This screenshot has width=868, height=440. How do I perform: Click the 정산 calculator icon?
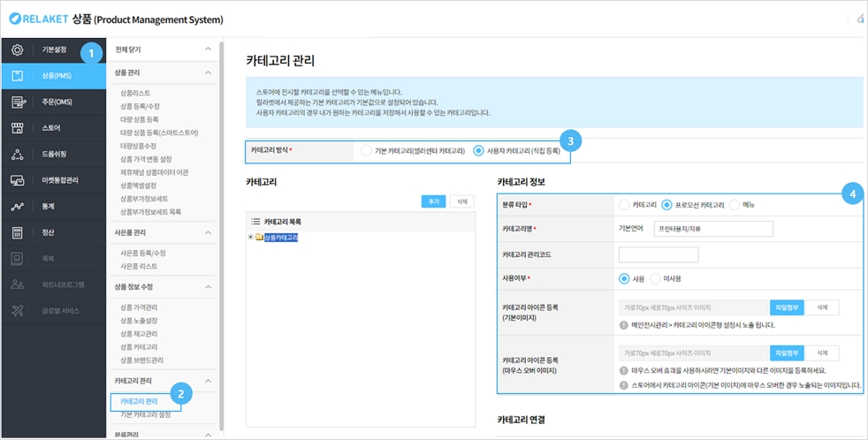click(x=18, y=233)
